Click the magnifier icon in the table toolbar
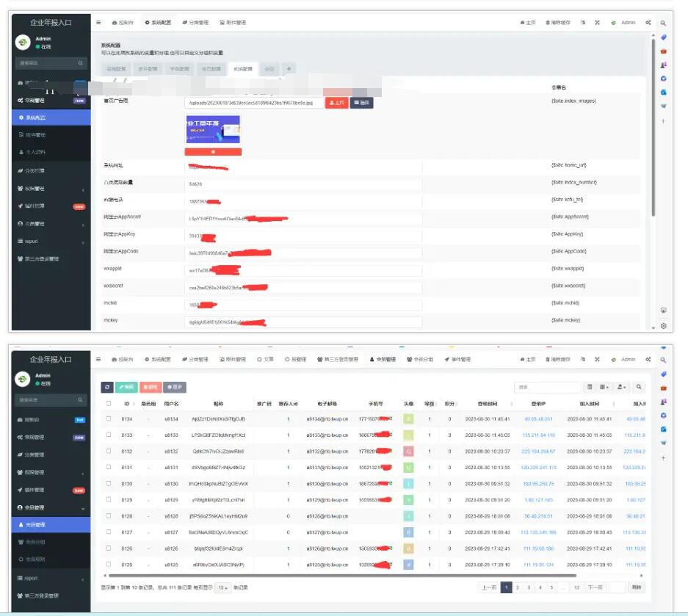Image resolution: width=688 pixels, height=616 pixels. pyautogui.click(x=639, y=386)
